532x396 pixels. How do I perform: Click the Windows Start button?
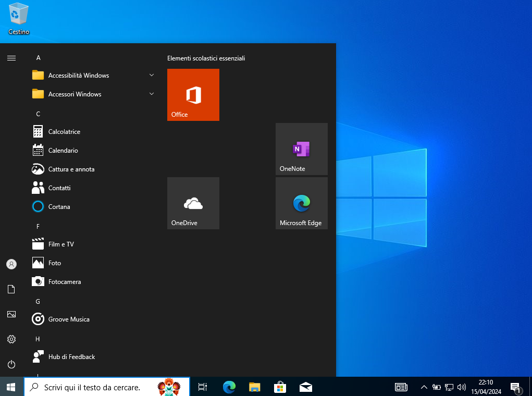(11, 387)
